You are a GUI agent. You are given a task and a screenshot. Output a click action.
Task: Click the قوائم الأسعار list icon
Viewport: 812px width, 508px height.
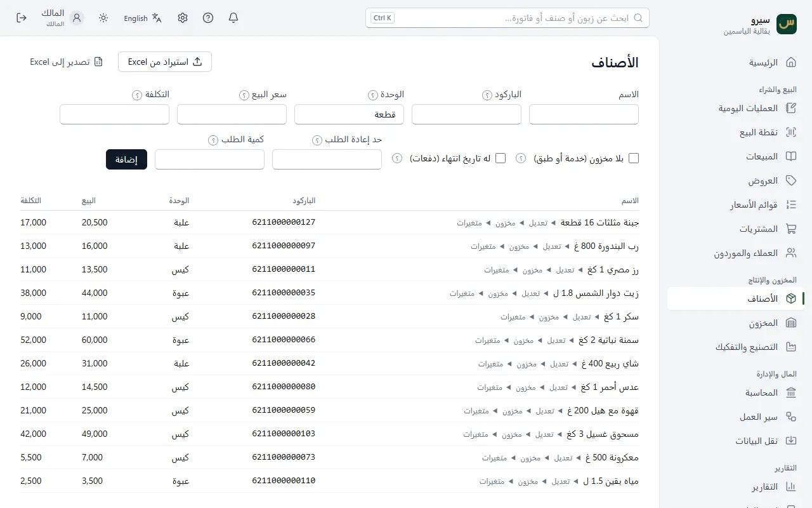pyautogui.click(x=791, y=204)
